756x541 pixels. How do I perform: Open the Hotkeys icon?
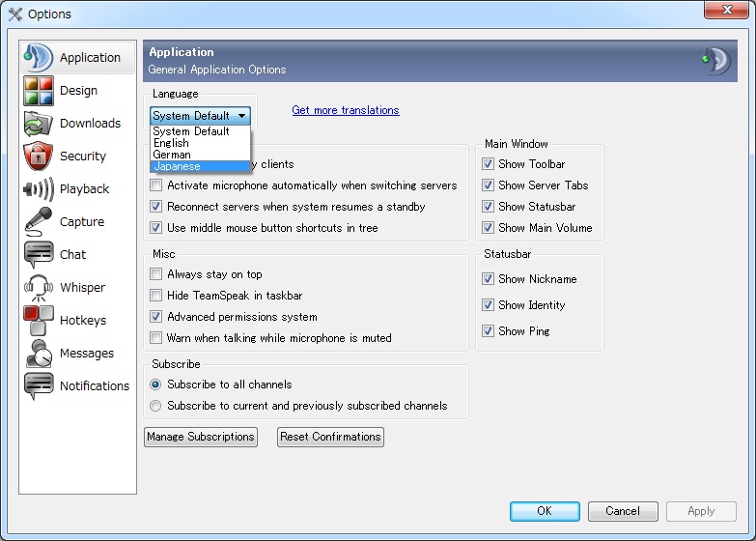(x=39, y=321)
